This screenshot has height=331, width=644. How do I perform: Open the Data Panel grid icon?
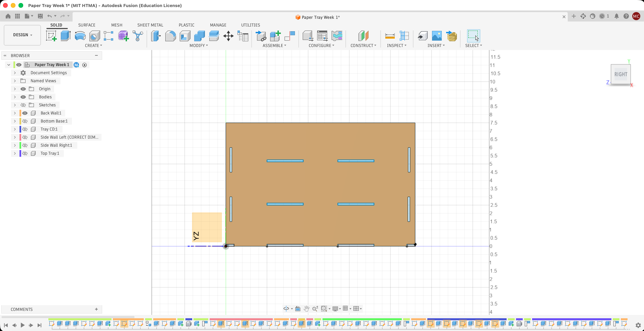point(17,16)
